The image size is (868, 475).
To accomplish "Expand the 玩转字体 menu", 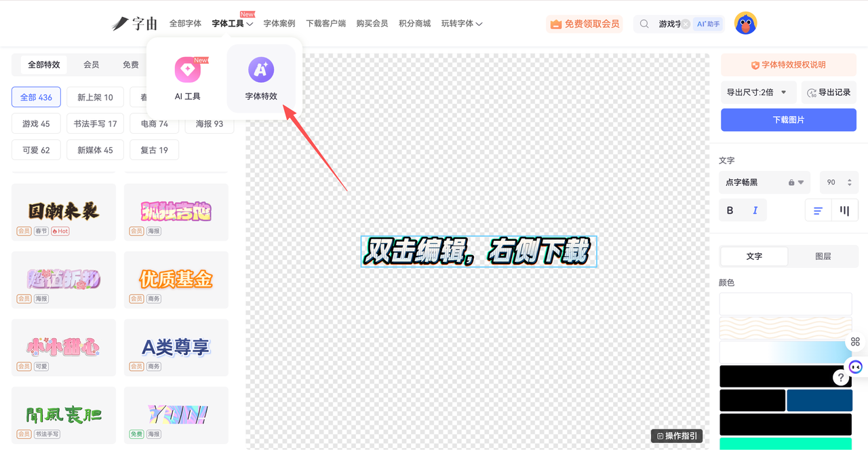I will point(462,24).
